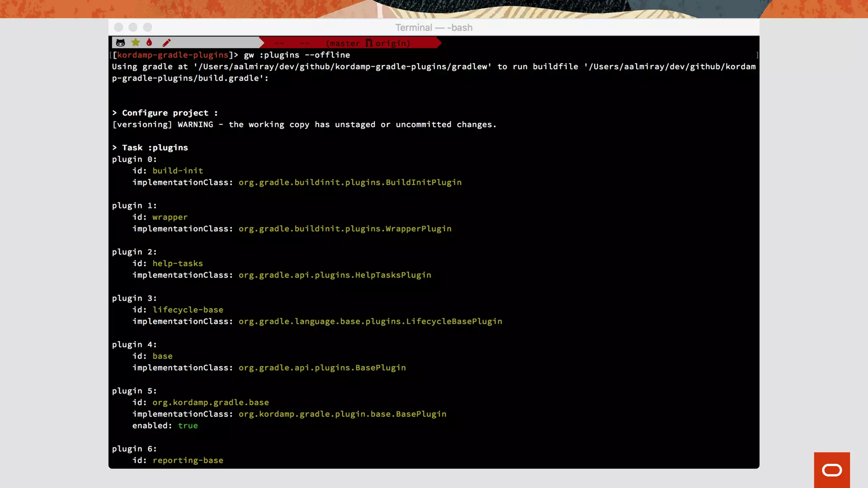Click the yellow star icon in prompt
868x488 pixels.
pyautogui.click(x=136, y=42)
